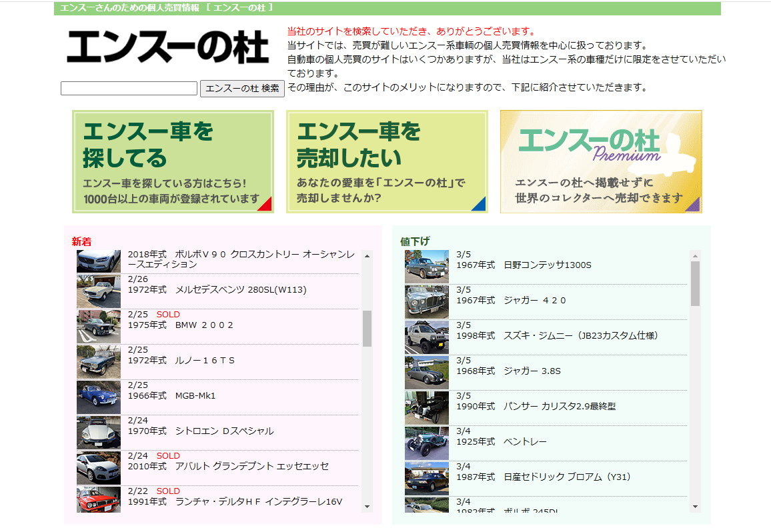The image size is (771, 532).
Task: Open the エンスーの杜 site logo
Action: (167, 47)
